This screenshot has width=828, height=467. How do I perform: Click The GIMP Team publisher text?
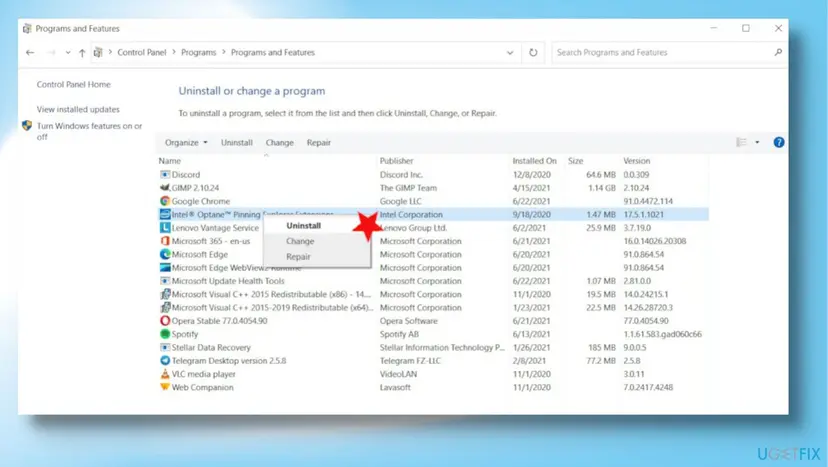point(408,188)
